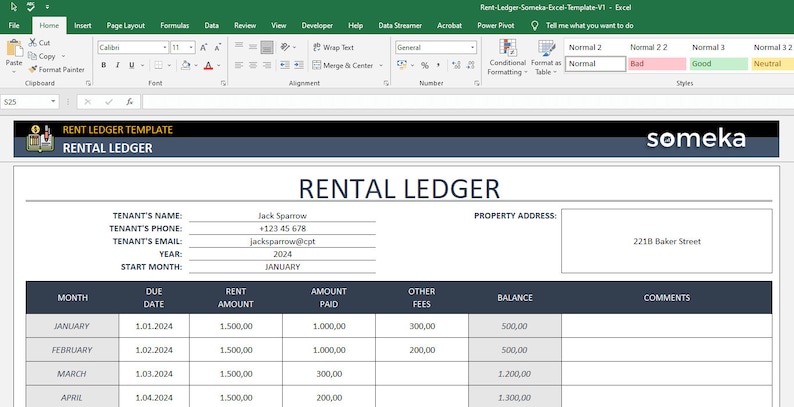
Task: Increase indent in the Alignment group
Action: point(299,65)
